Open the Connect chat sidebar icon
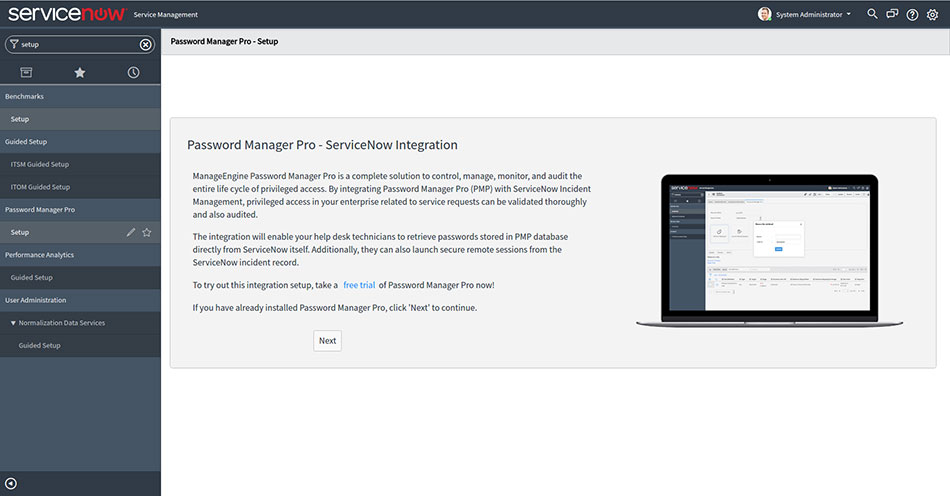 pos(892,14)
